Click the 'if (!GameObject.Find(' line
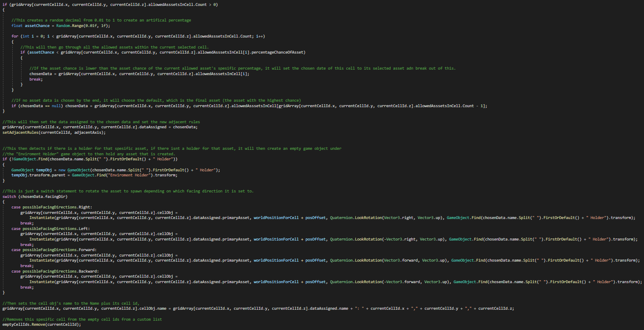This screenshot has height=330, width=644. pos(90,160)
